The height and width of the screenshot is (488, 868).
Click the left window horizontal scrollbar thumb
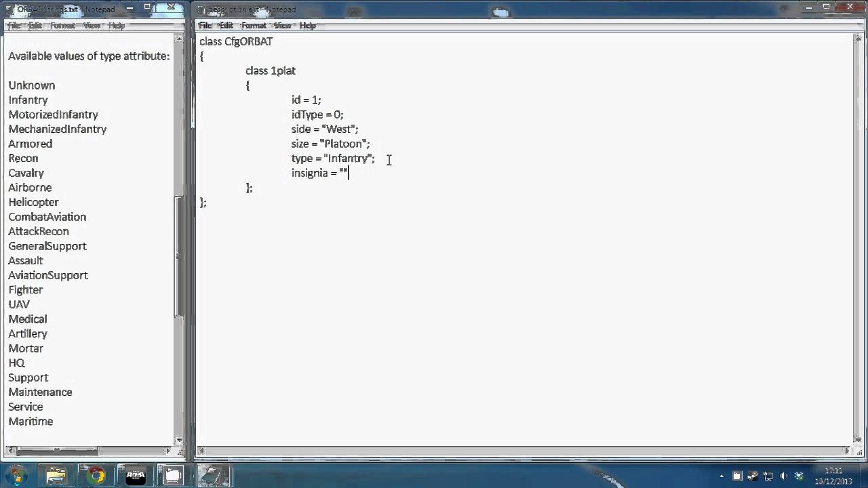58,451
